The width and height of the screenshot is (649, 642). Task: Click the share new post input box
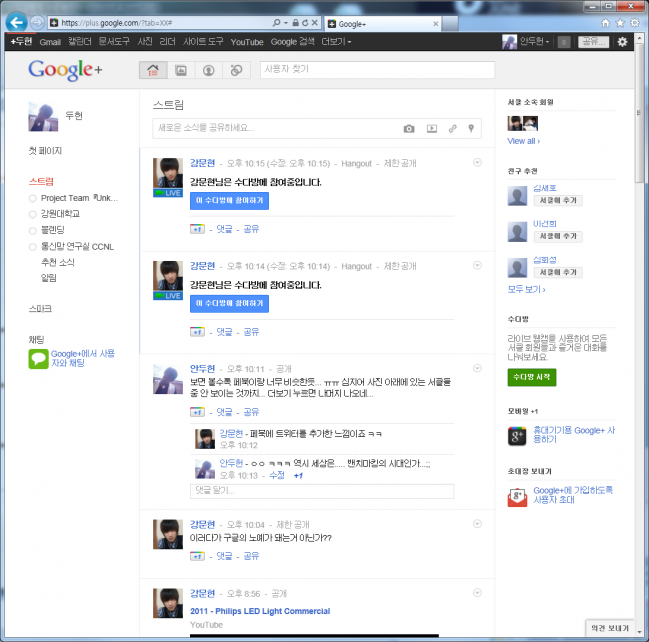pos(317,128)
